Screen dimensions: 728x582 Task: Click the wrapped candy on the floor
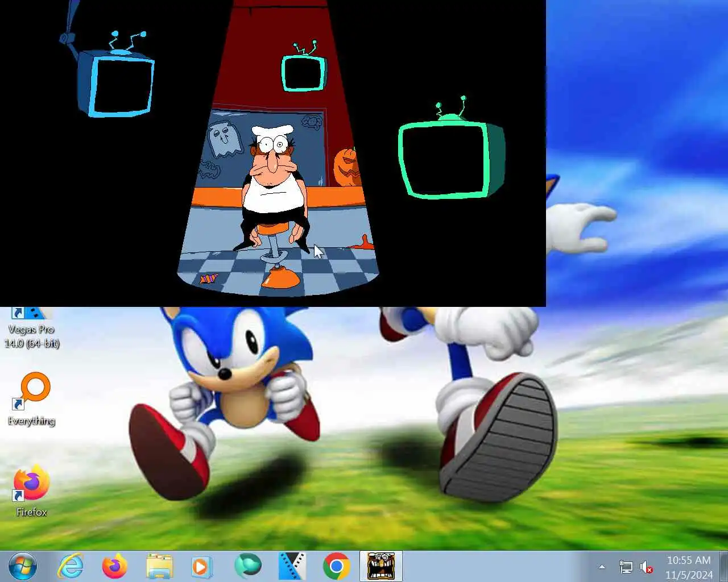(x=209, y=278)
